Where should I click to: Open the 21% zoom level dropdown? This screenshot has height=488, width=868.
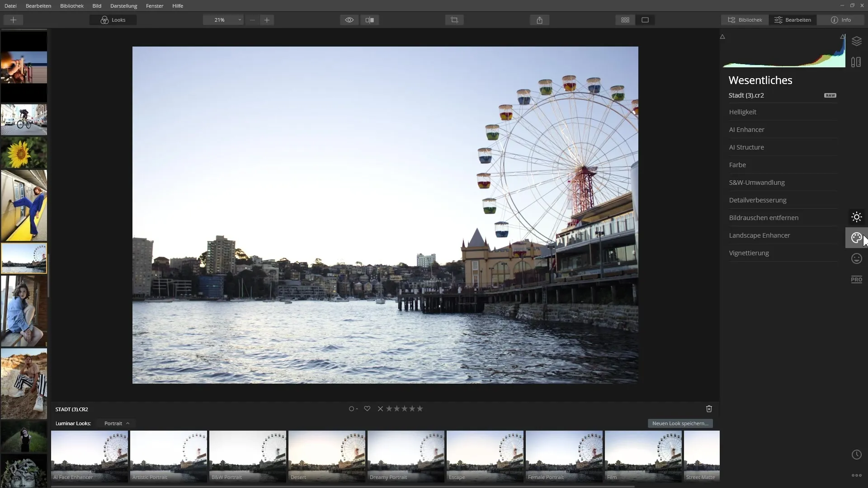(x=223, y=20)
